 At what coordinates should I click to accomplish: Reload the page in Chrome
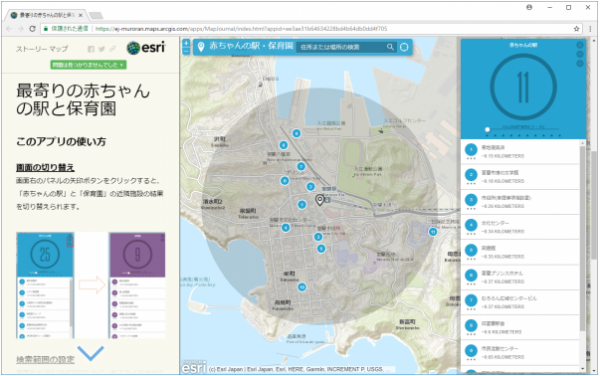pyautogui.click(x=33, y=29)
